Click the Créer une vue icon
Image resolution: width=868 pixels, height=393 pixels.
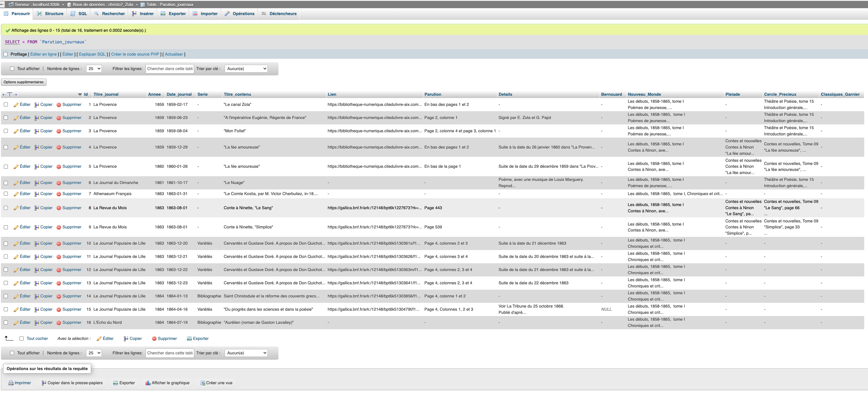pos(202,383)
